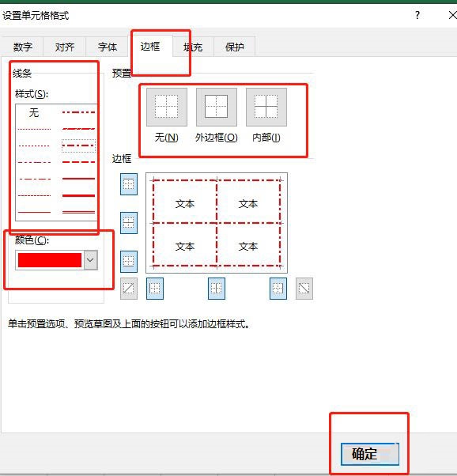Choose the thick solid line style
This screenshot has height=476, width=457.
click(78, 195)
